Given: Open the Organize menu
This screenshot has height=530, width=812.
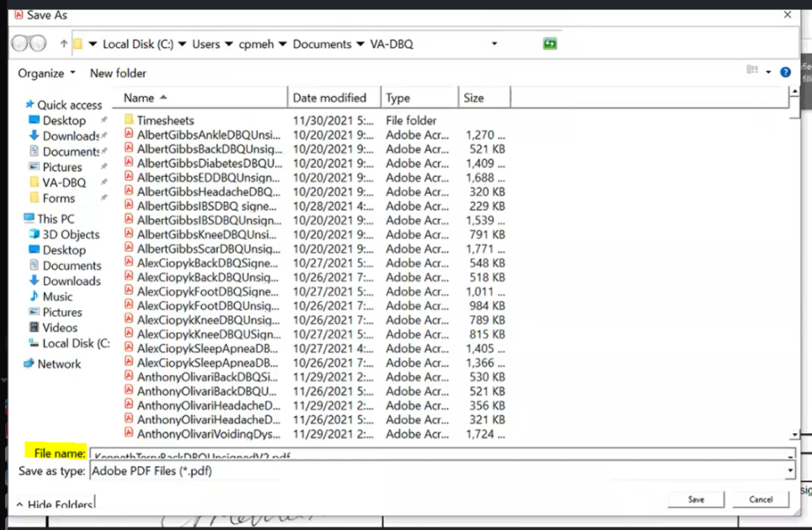Looking at the screenshot, I should [x=40, y=73].
